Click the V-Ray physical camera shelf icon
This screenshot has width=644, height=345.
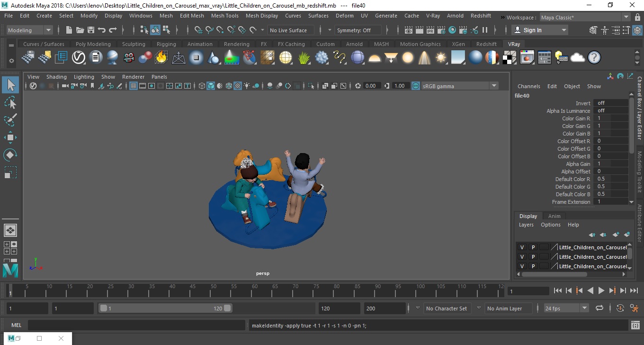(129, 58)
